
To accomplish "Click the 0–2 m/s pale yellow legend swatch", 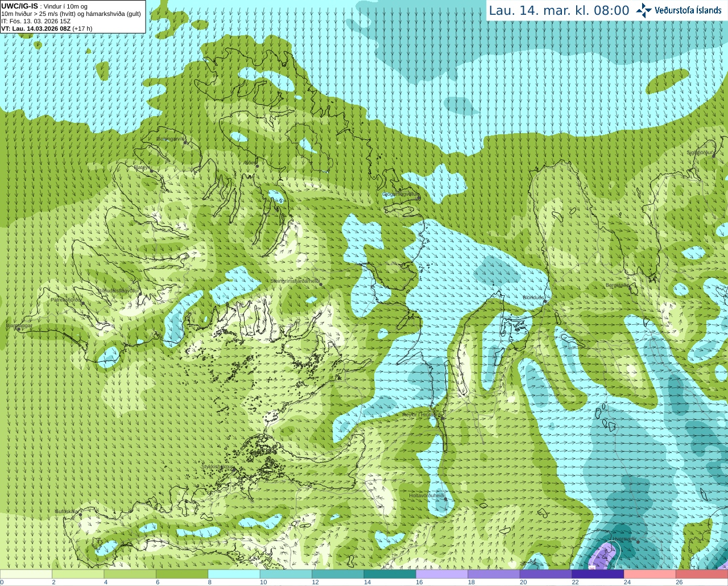I will click(x=26, y=574).
